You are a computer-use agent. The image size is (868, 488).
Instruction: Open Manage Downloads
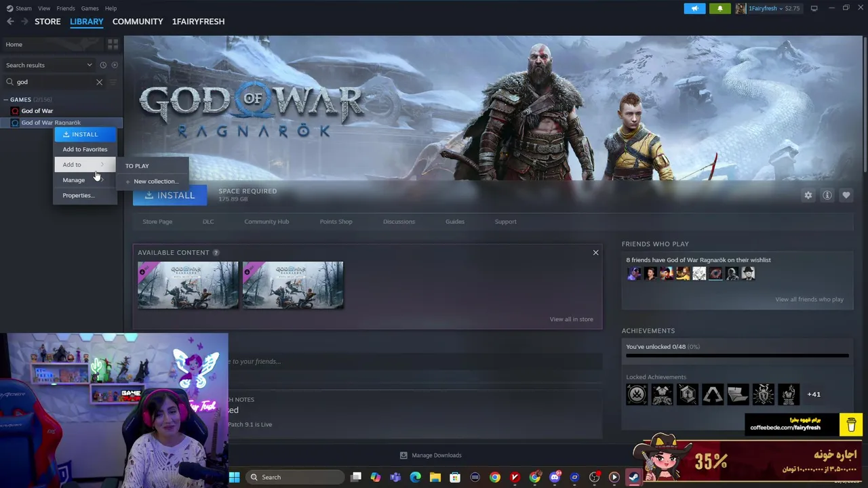coord(431,455)
